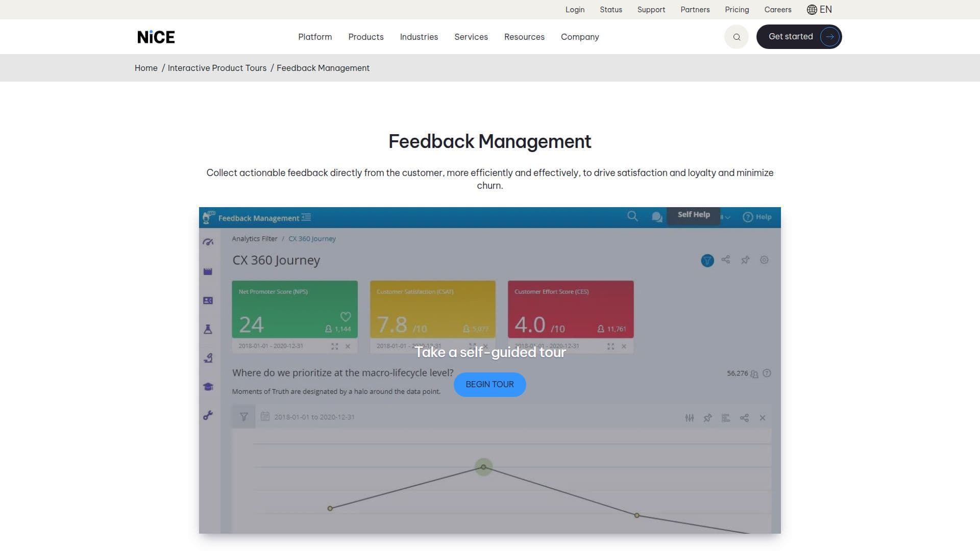
Task: Click the dashboard search magnifier icon
Action: click(632, 216)
